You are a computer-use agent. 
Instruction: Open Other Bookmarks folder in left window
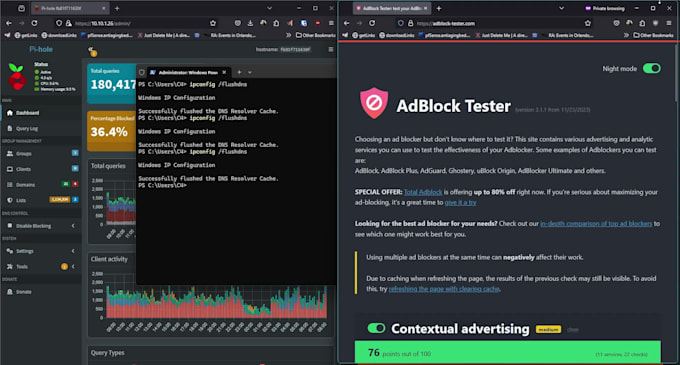pyautogui.click(x=315, y=35)
